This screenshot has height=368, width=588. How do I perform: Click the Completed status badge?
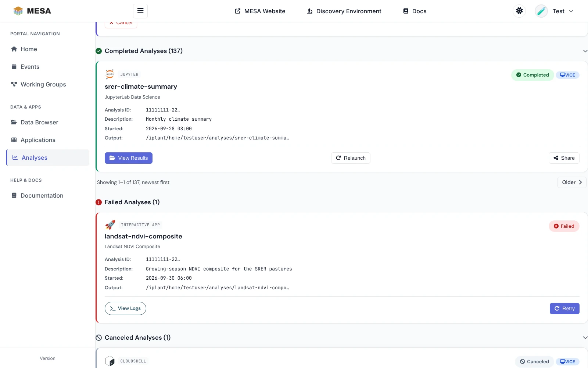point(533,75)
